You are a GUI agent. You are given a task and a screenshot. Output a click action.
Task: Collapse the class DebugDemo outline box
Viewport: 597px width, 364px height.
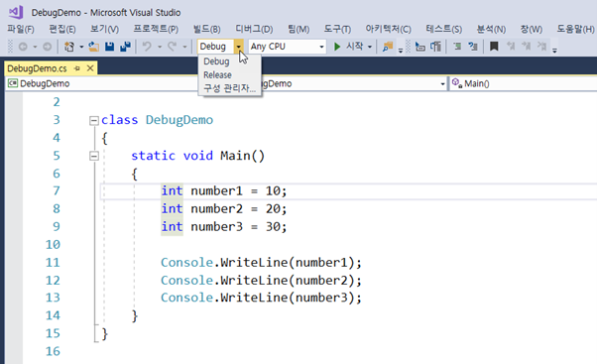[x=93, y=121]
